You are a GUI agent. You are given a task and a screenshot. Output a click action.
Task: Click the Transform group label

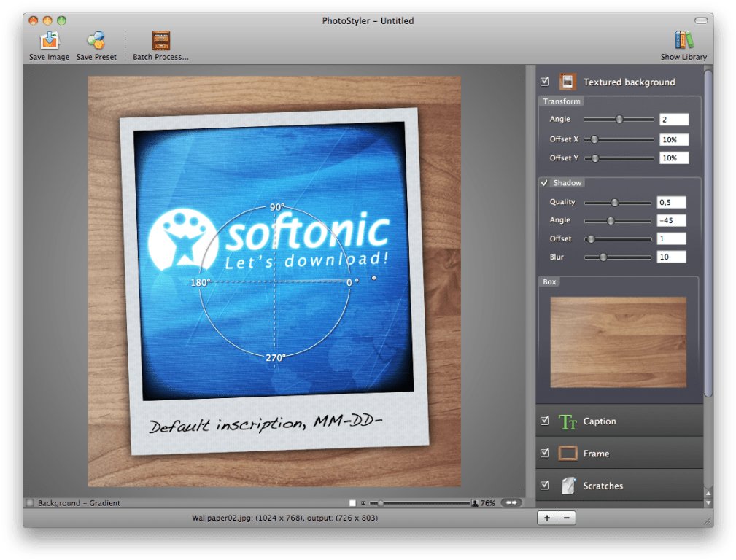[x=562, y=101]
